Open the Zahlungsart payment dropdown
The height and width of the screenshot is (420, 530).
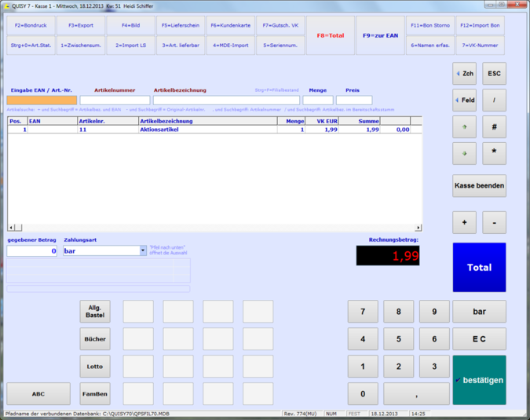tap(143, 251)
